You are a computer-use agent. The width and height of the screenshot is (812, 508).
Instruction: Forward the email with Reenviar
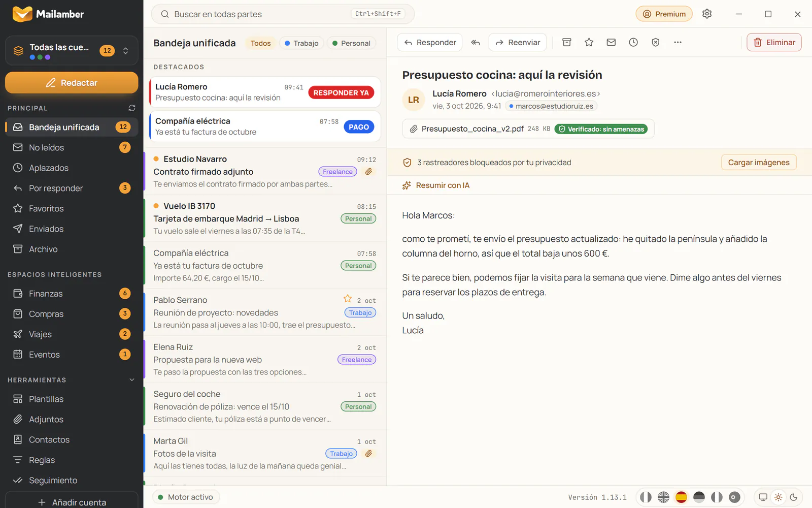point(518,43)
